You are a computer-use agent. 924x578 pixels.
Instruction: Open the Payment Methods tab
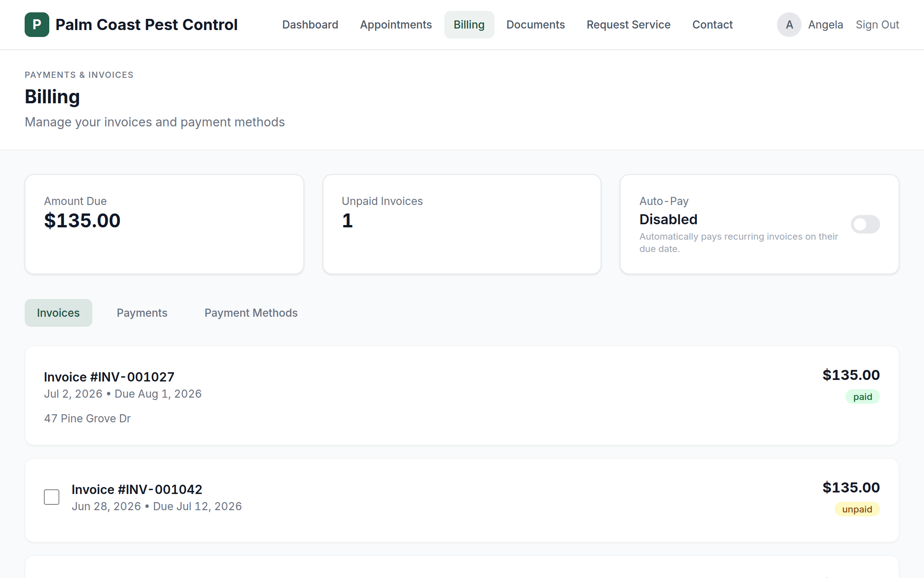click(251, 313)
